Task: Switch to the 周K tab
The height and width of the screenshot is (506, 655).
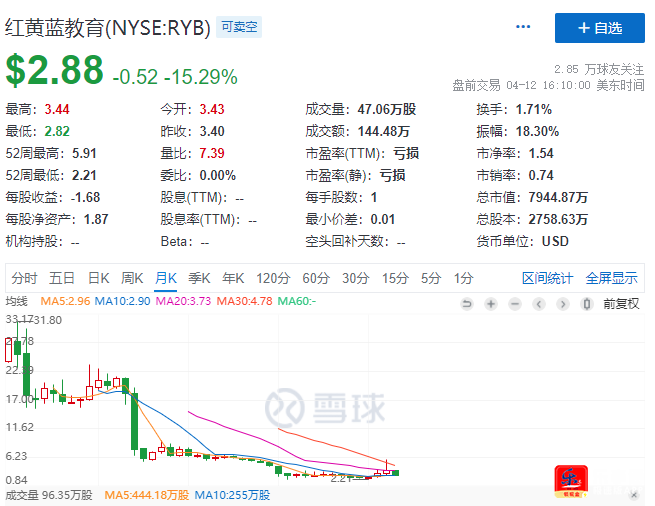Action: click(132, 278)
